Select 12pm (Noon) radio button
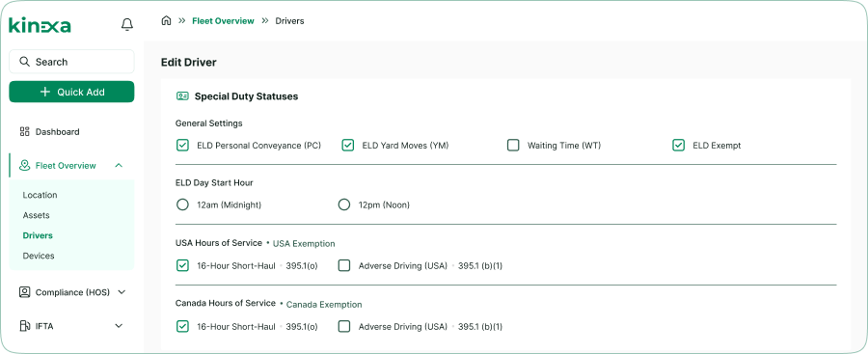Screen dimensions: 868x354 pyautogui.click(x=344, y=205)
